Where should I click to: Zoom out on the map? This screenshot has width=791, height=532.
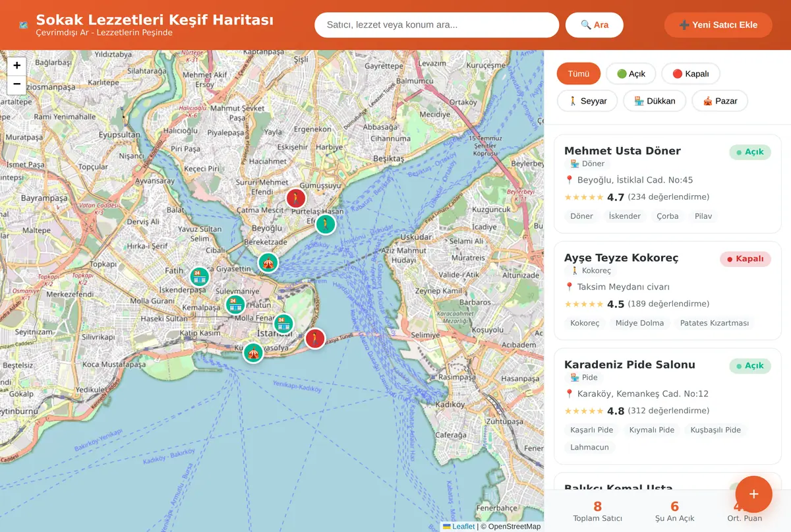click(x=16, y=85)
